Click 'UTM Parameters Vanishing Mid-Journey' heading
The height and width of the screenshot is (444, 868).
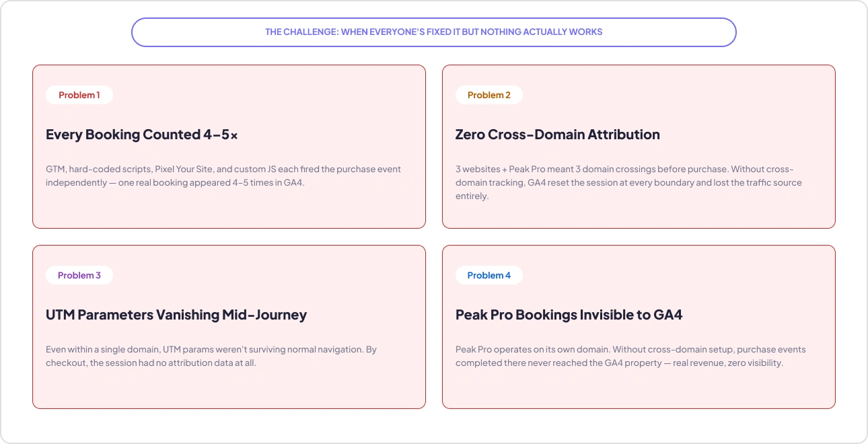pyautogui.click(x=176, y=315)
